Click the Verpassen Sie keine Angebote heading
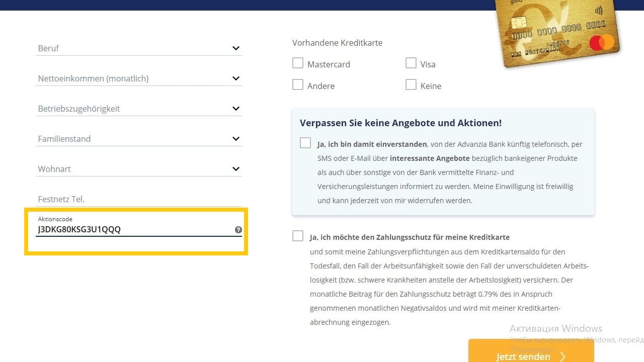Image resolution: width=644 pixels, height=362 pixels. click(400, 123)
